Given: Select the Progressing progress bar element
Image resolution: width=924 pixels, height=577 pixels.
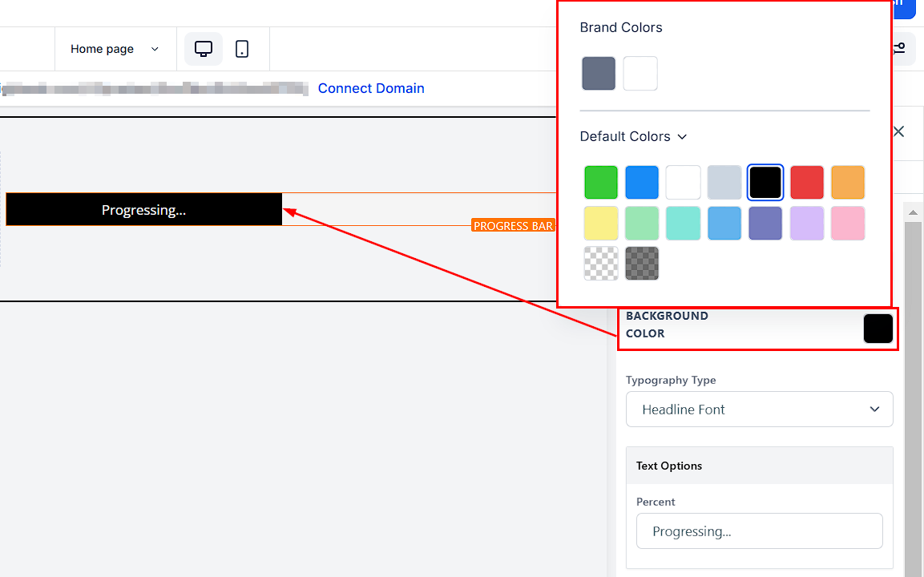Looking at the screenshot, I should 144,210.
